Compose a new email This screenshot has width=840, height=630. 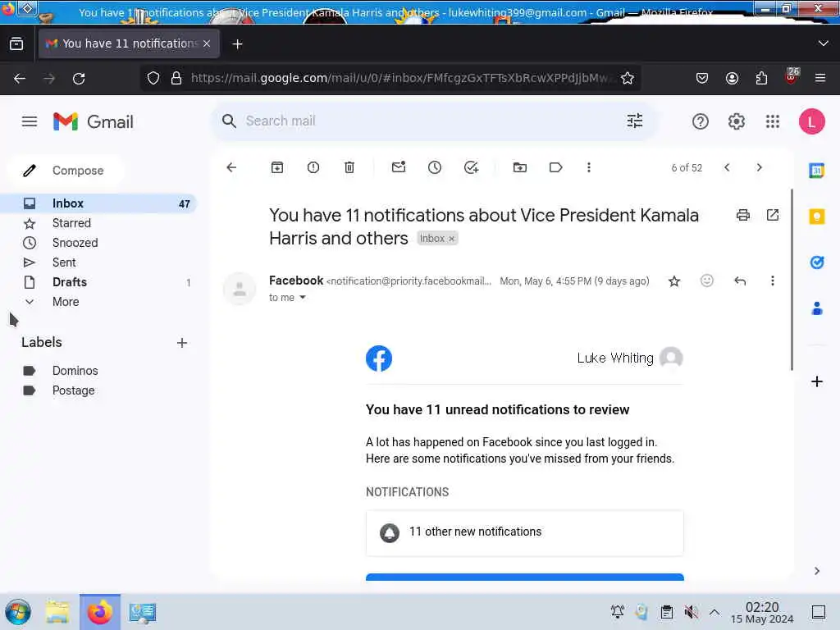66,171
